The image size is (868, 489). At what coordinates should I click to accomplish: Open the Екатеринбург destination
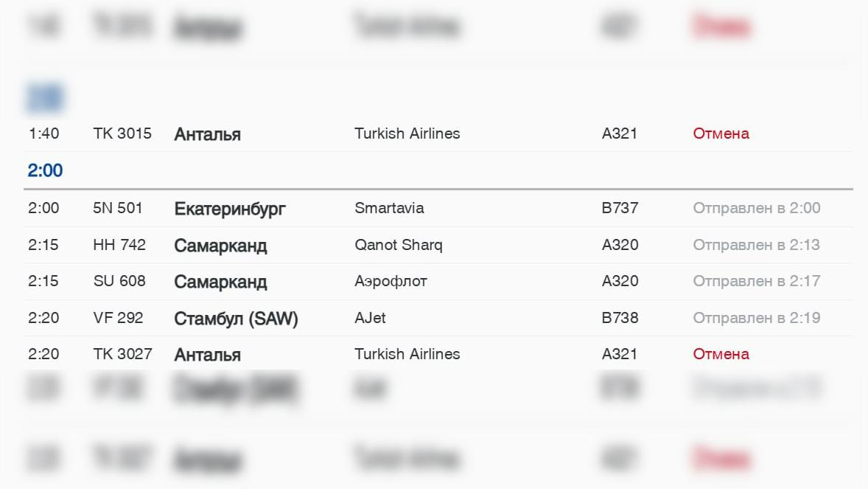(x=229, y=209)
